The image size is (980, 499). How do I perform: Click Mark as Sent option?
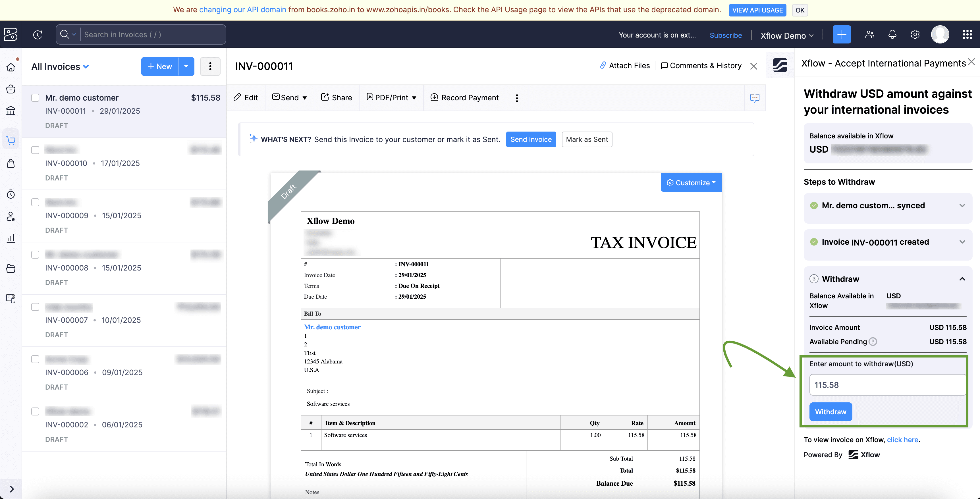[x=587, y=139]
